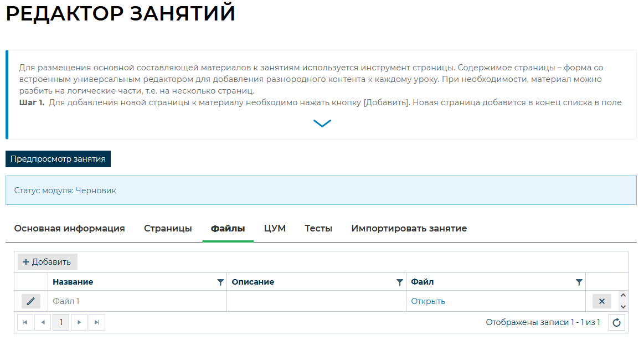This screenshot has width=644, height=340.
Task: Click the pencil edit icon for Файл 1
Action: click(31, 301)
